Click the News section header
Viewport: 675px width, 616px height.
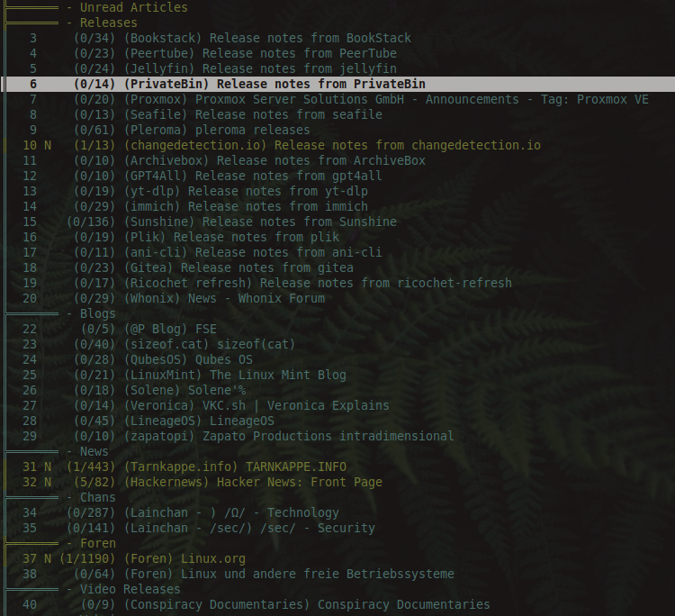click(94, 451)
